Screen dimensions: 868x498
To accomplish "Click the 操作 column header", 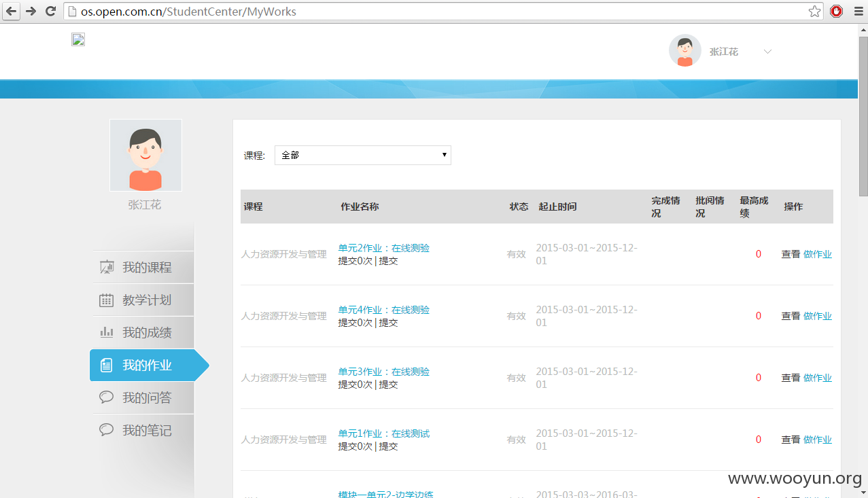I will coord(793,207).
